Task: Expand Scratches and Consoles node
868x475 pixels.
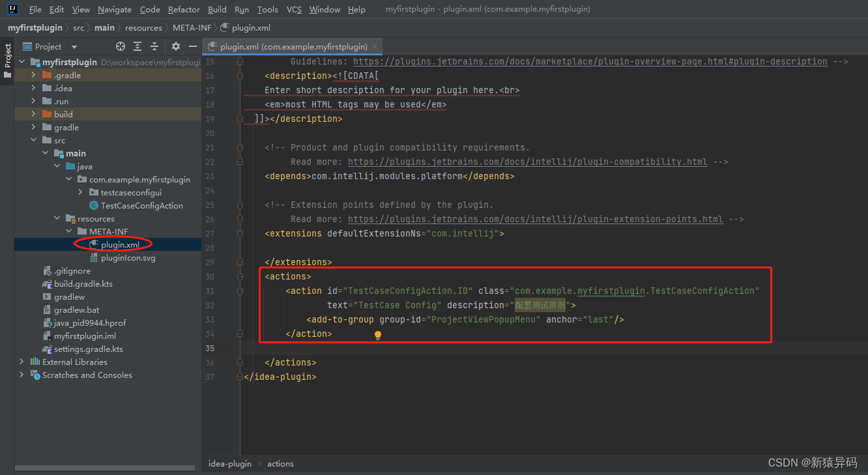Action: 22,375
